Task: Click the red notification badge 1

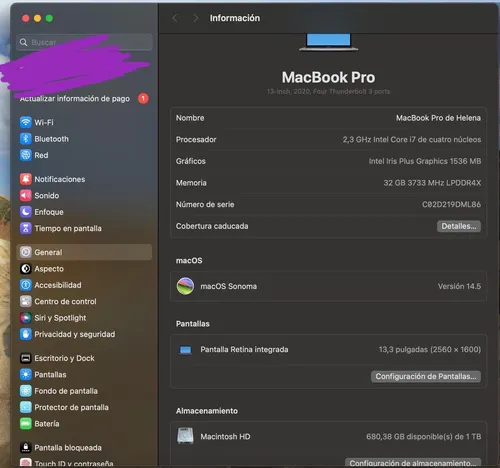Action: [143, 98]
